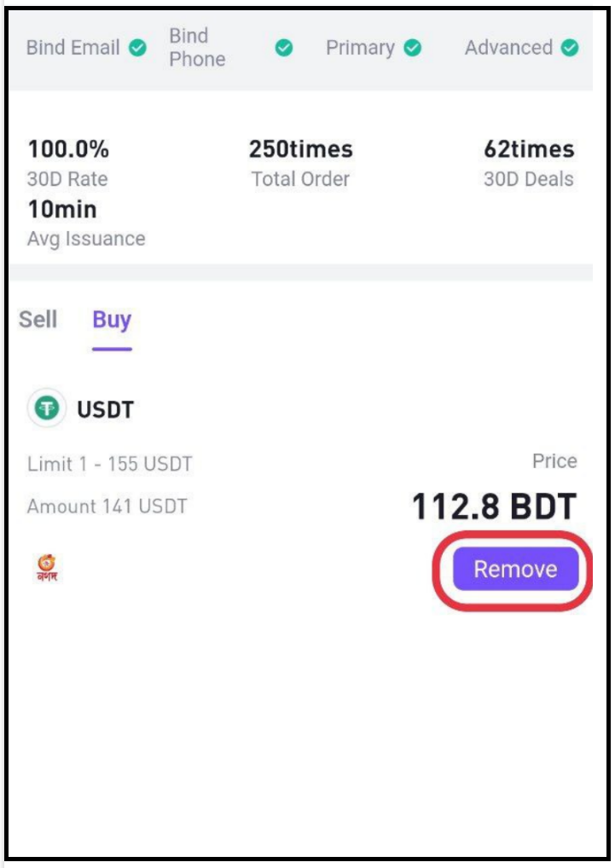Click the Bind Email verified checkmark icon
This screenshot has height=868, width=615.
tap(138, 48)
